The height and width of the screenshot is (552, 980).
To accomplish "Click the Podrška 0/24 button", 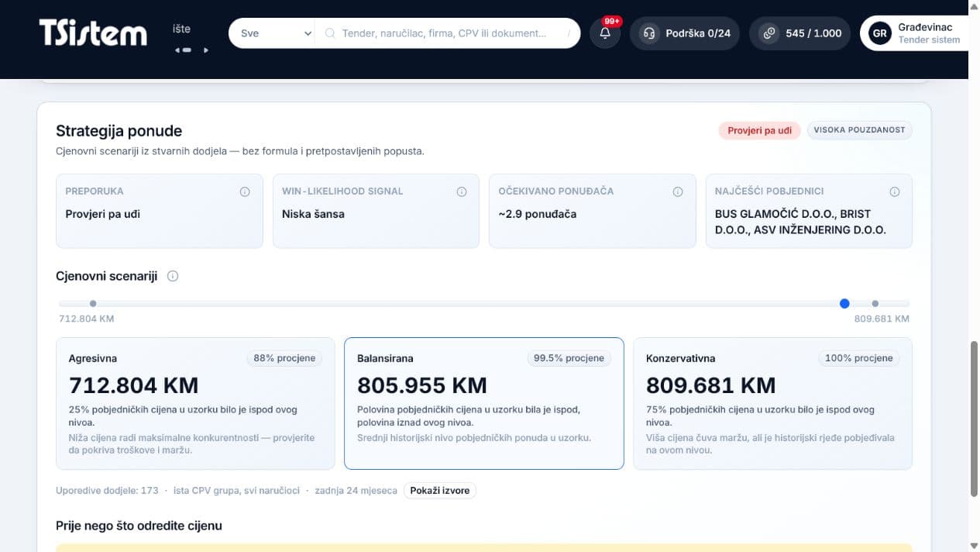I will click(x=685, y=33).
